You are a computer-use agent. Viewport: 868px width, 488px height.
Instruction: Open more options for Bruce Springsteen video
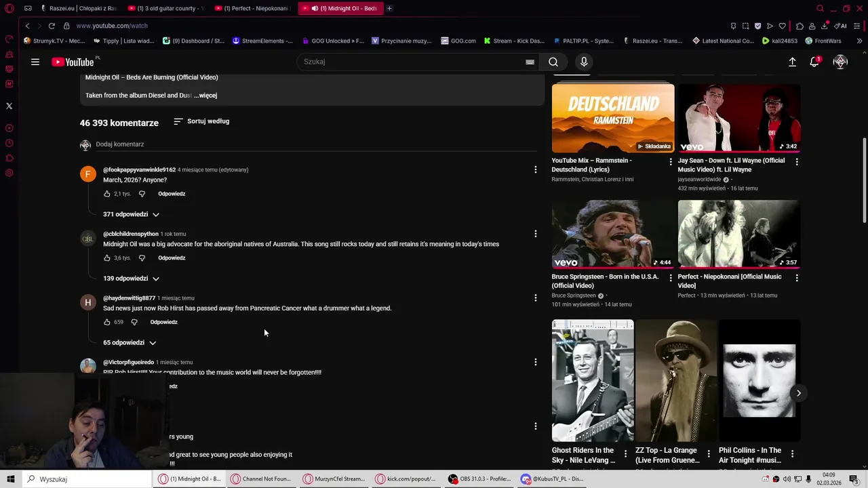[671, 277]
